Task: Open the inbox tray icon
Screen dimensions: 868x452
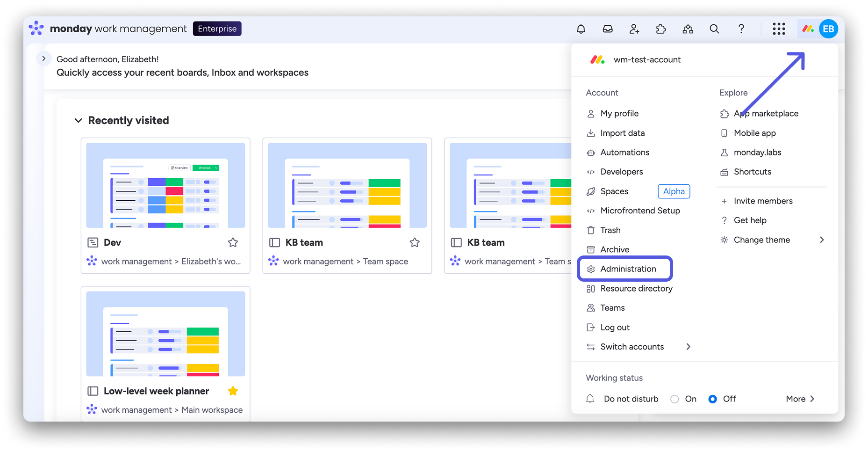Action: click(607, 29)
